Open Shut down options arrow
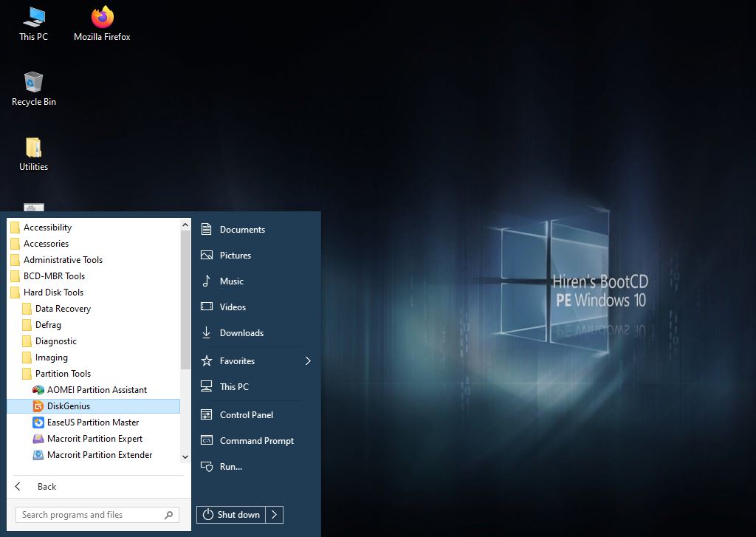This screenshot has width=756, height=537. click(275, 515)
